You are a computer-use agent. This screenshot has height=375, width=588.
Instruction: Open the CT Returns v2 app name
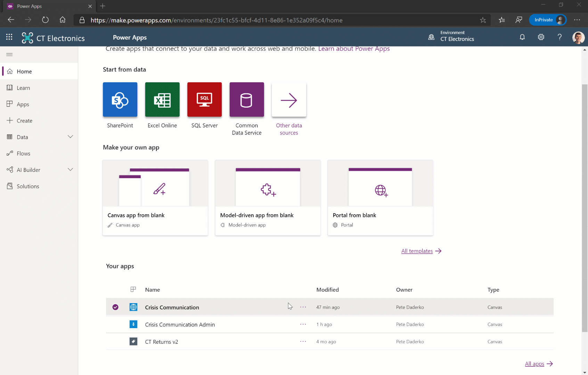[x=162, y=342]
